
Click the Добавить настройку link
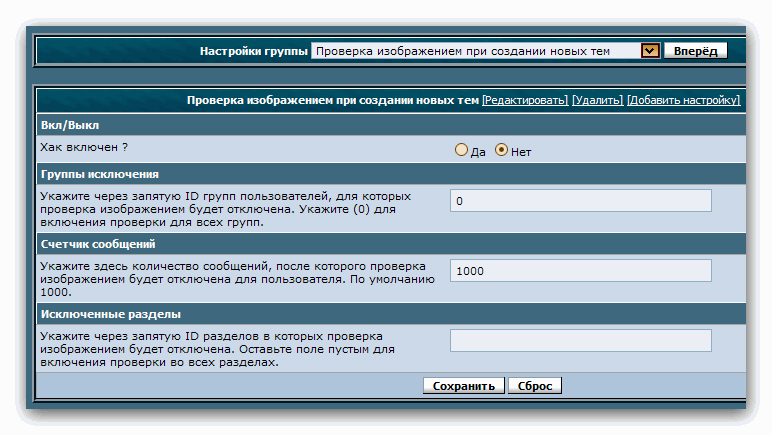[683, 100]
